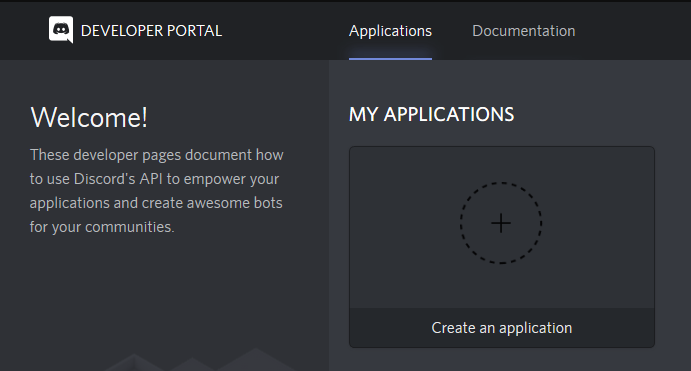Open the Documentation tab
The width and height of the screenshot is (691, 371).
524,31
